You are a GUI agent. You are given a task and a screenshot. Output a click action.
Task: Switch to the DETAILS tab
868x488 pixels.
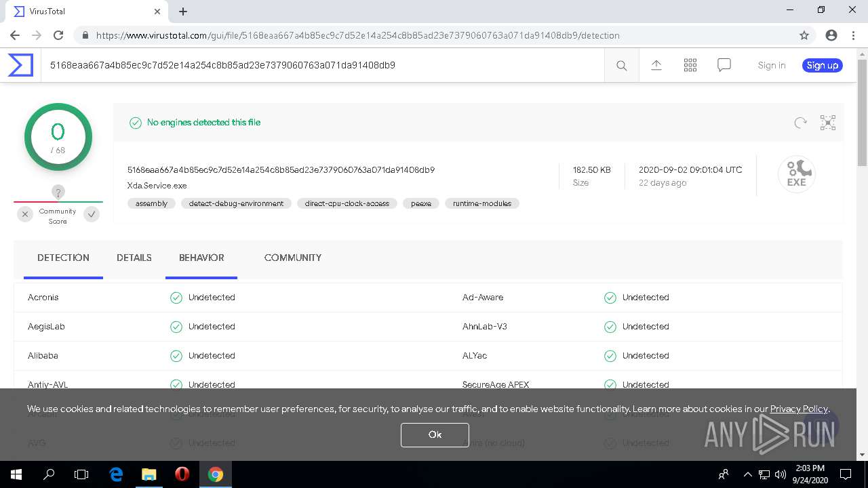coord(134,258)
